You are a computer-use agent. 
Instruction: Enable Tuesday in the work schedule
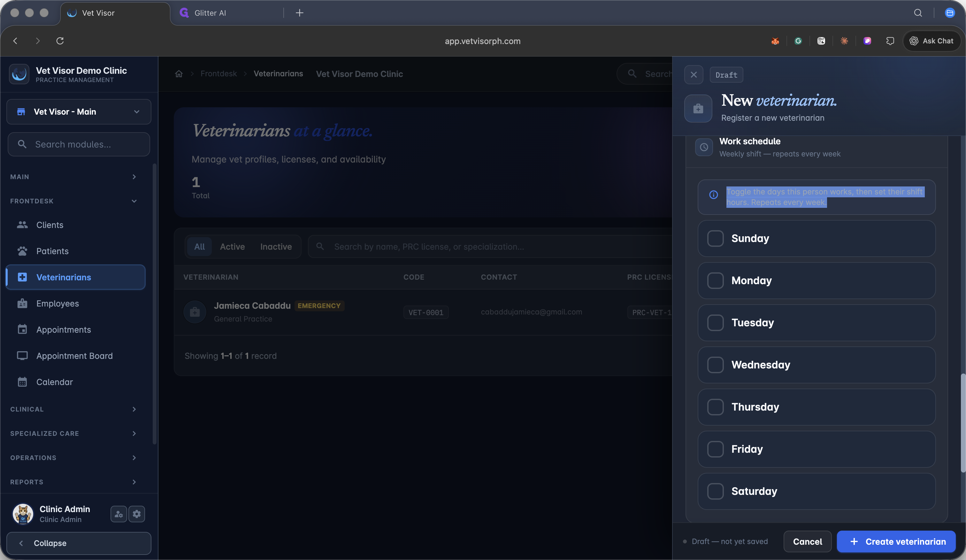click(715, 322)
